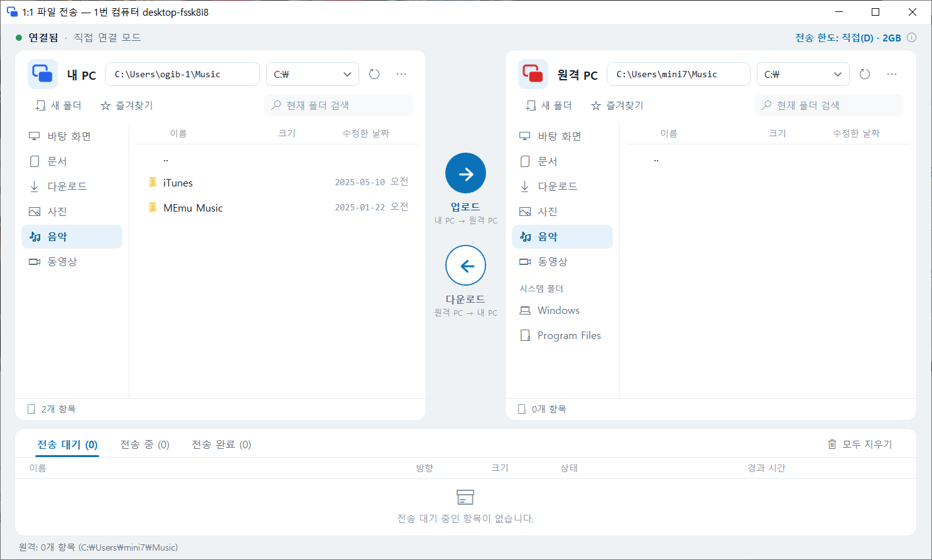Open local PC more options menu

[x=401, y=74]
